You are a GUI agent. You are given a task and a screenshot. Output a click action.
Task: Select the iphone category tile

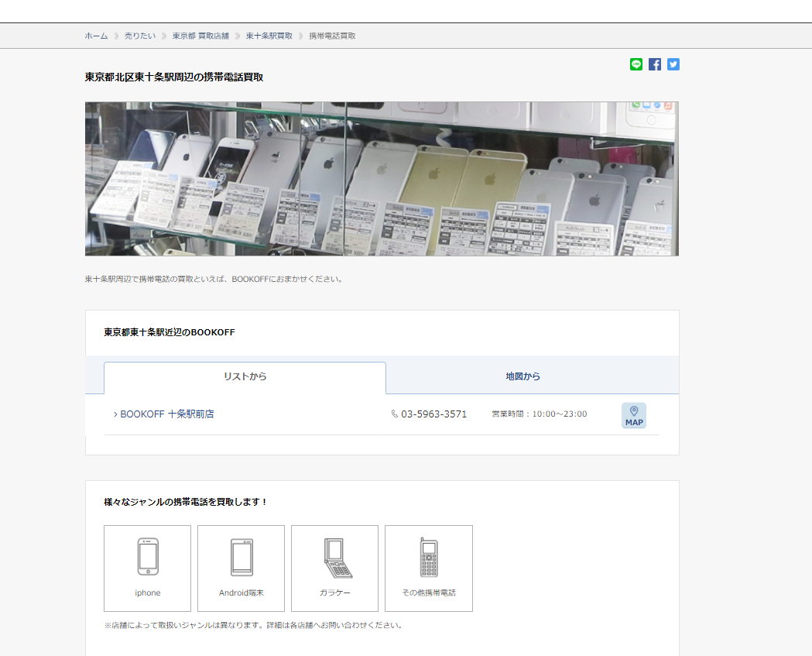(148, 568)
